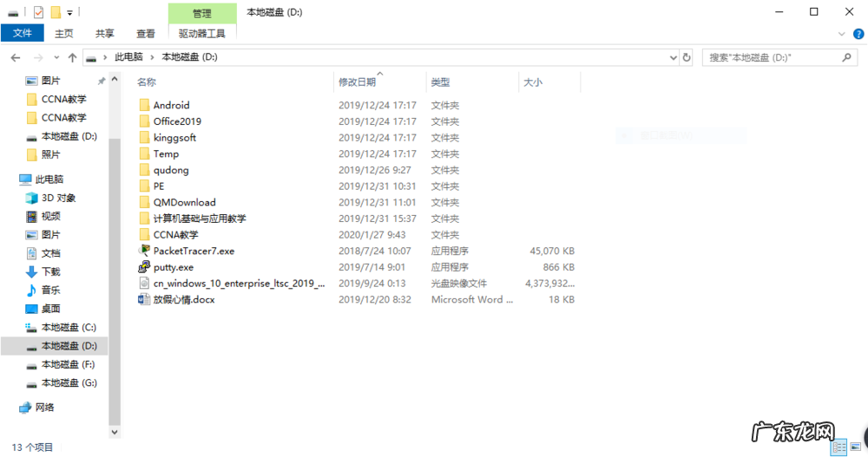
Task: Open the recent locations dropdown
Action: [56, 57]
